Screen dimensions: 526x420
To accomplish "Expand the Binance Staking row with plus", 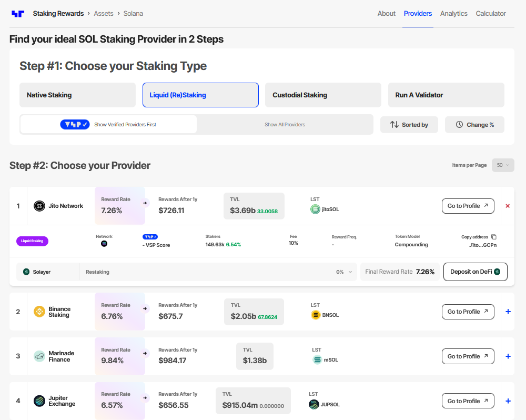I will [x=508, y=312].
